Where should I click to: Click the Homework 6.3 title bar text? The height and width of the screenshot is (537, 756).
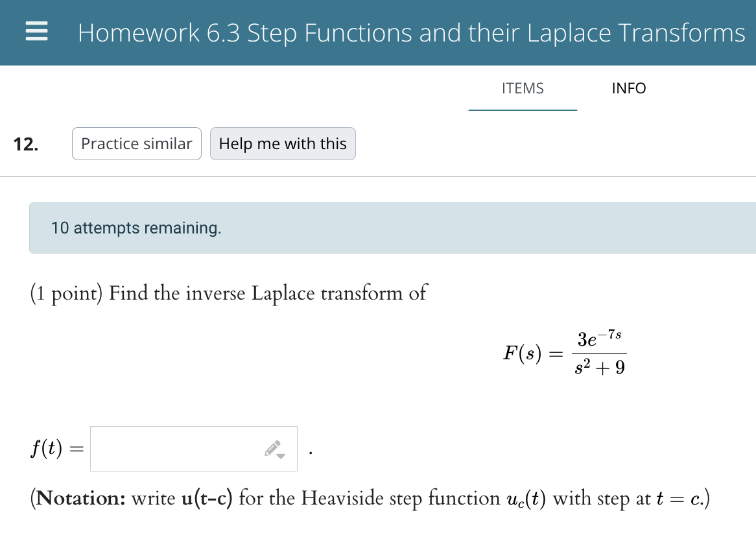pyautogui.click(x=411, y=32)
